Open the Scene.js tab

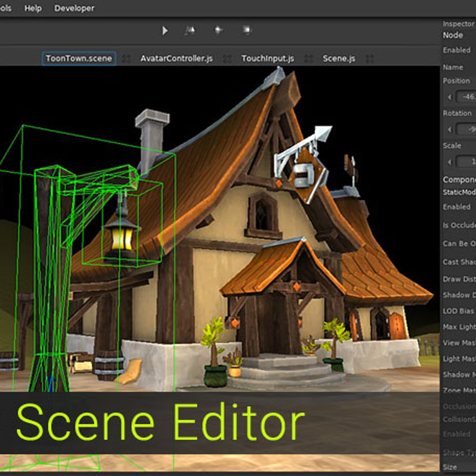click(339, 59)
